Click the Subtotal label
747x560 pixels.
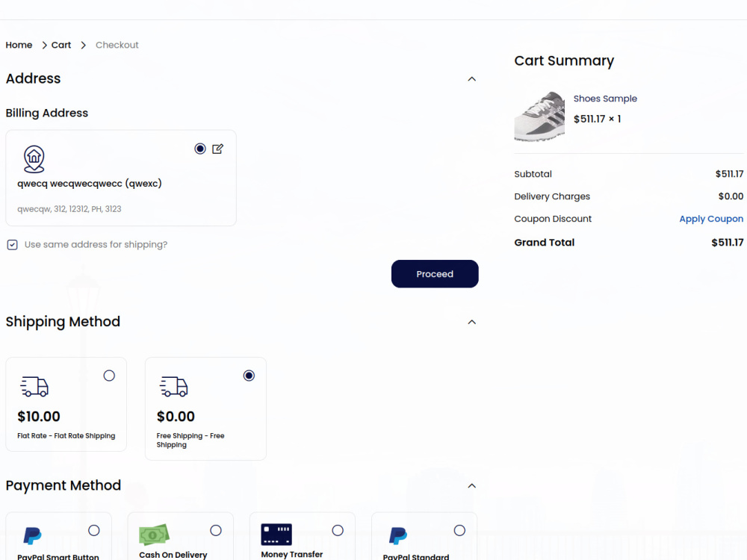(533, 174)
